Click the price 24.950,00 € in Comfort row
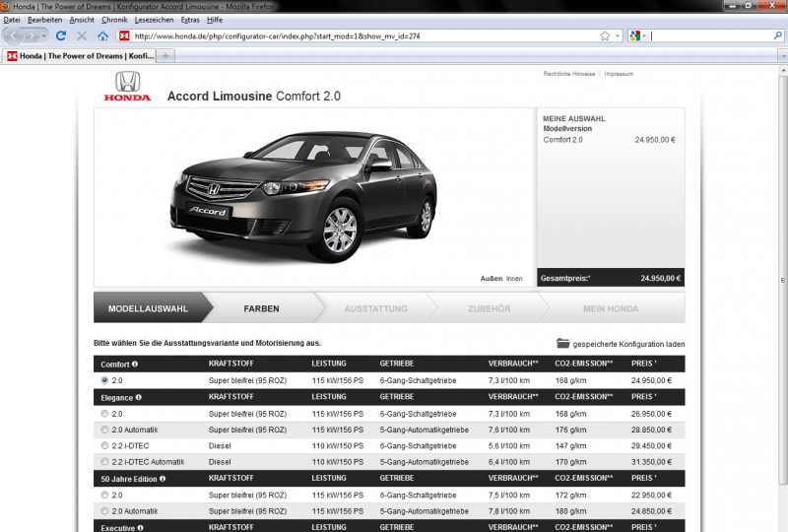Image resolution: width=788 pixels, height=532 pixels. (651, 380)
